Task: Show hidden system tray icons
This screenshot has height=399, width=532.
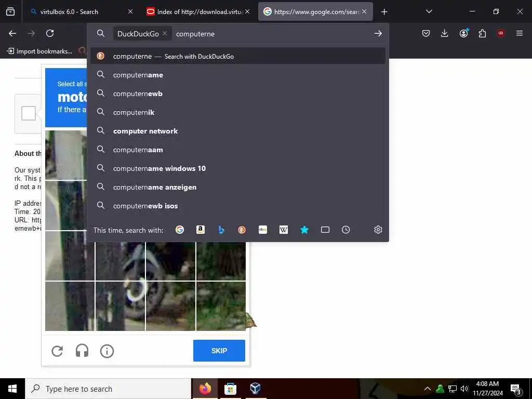Action: [428, 389]
